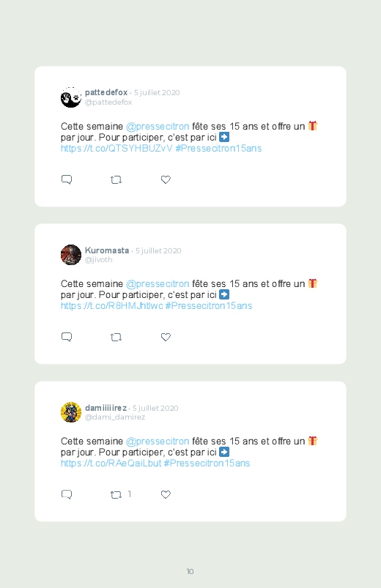381x588 pixels.
Task: Click the @pattedefox handle
Action: click(108, 102)
